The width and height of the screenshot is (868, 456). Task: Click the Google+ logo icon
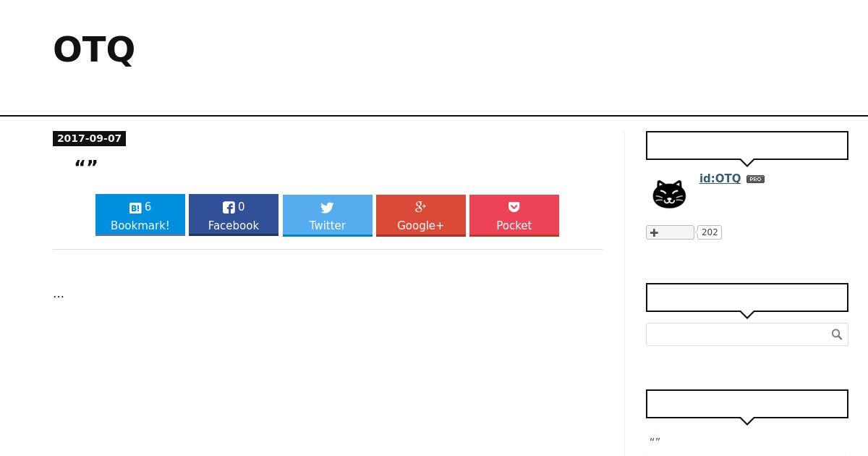420,207
